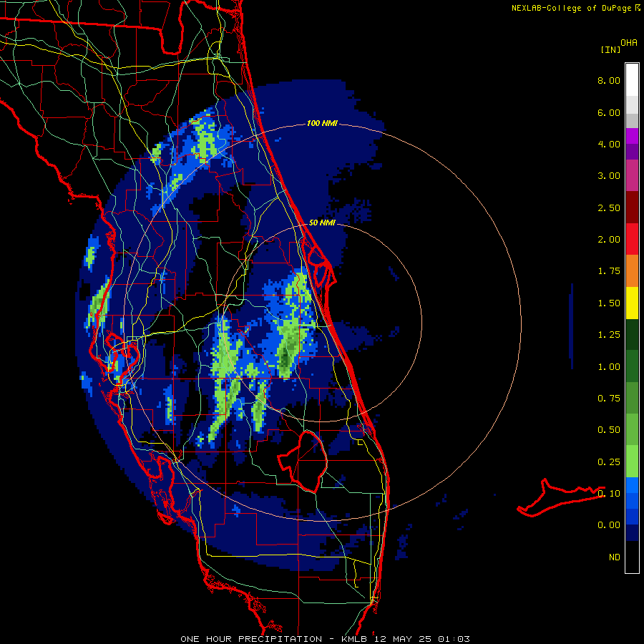This screenshot has height=644, width=644.
Task: Click the 2.00 legend value
Action: tap(609, 240)
